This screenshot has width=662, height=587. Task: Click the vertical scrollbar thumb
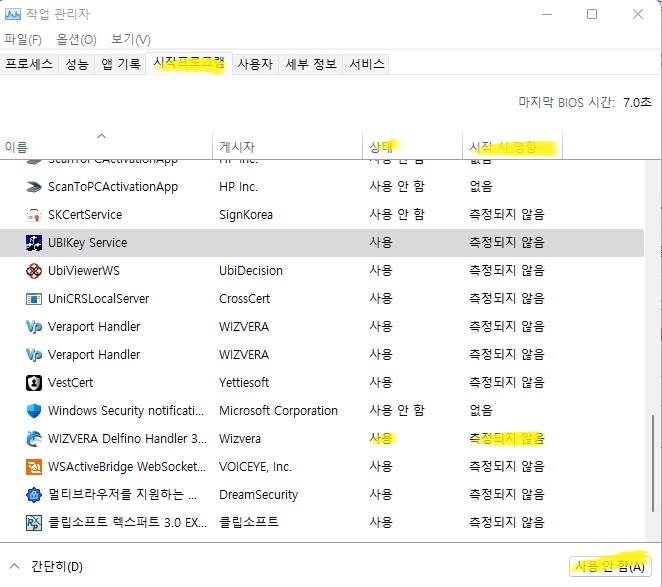coord(653,464)
